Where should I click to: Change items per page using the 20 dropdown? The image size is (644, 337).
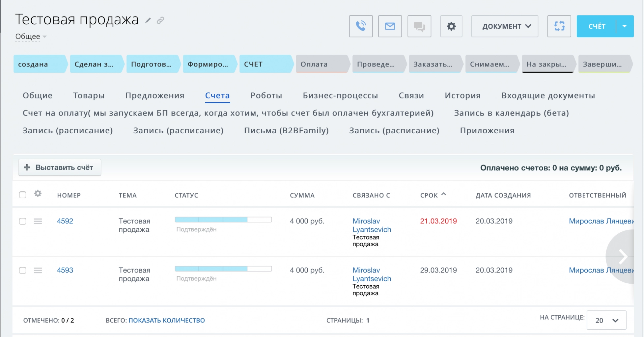[x=606, y=320]
